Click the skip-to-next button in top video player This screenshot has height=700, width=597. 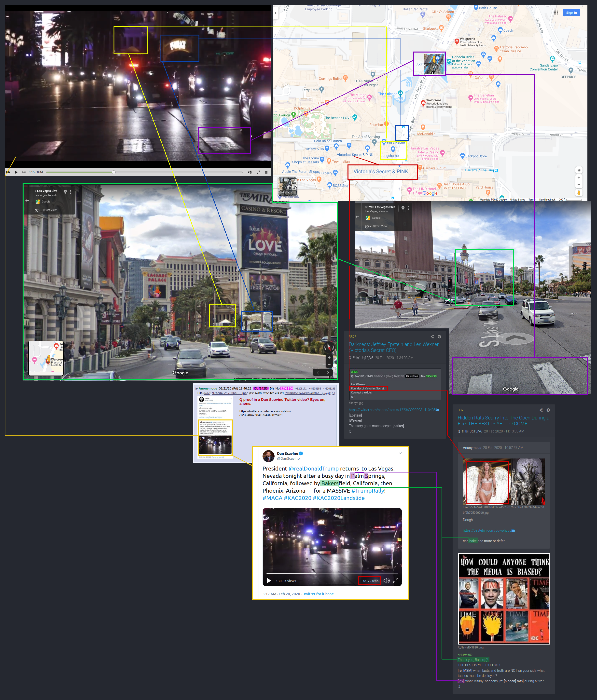[24, 172]
